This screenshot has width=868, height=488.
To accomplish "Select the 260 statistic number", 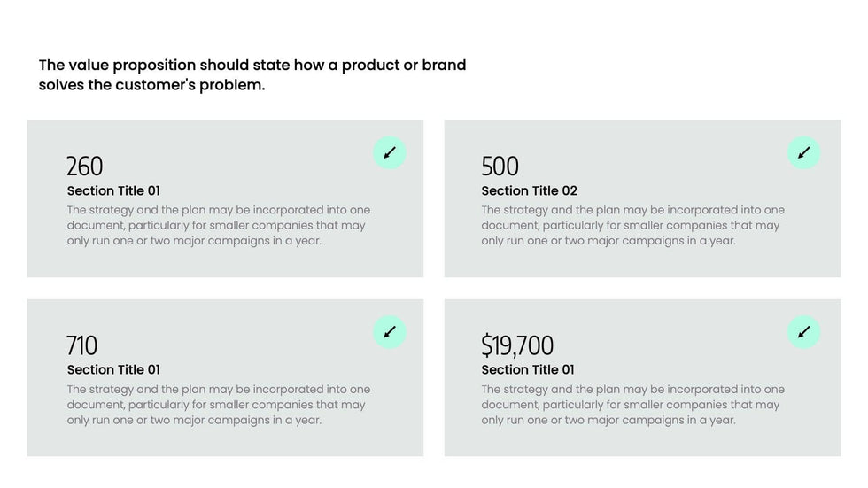I will (x=85, y=167).
